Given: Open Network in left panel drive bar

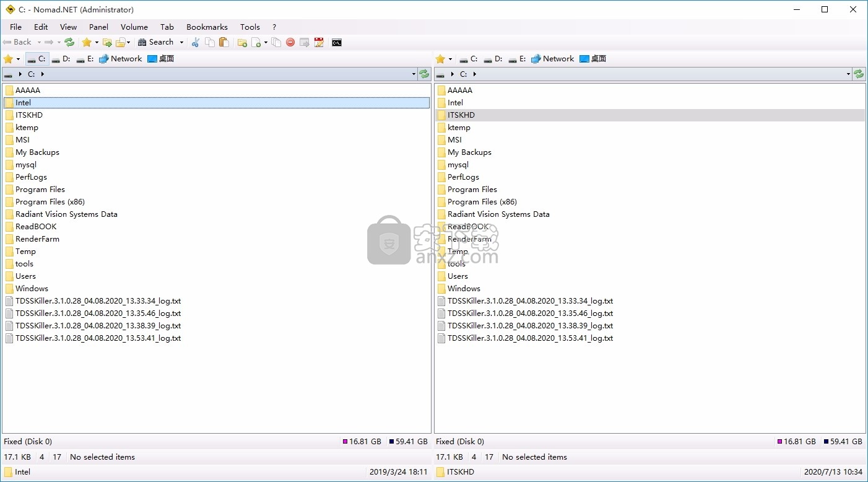Looking at the screenshot, I should (121, 59).
